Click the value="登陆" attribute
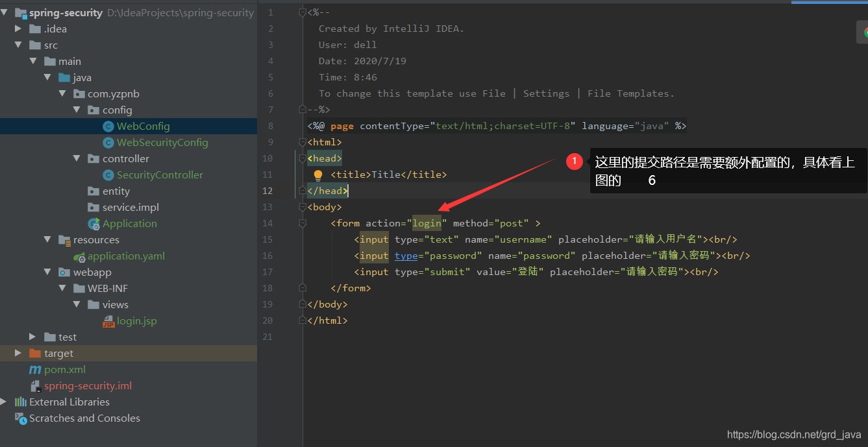Screen dimensions: 868x447 click(510, 272)
